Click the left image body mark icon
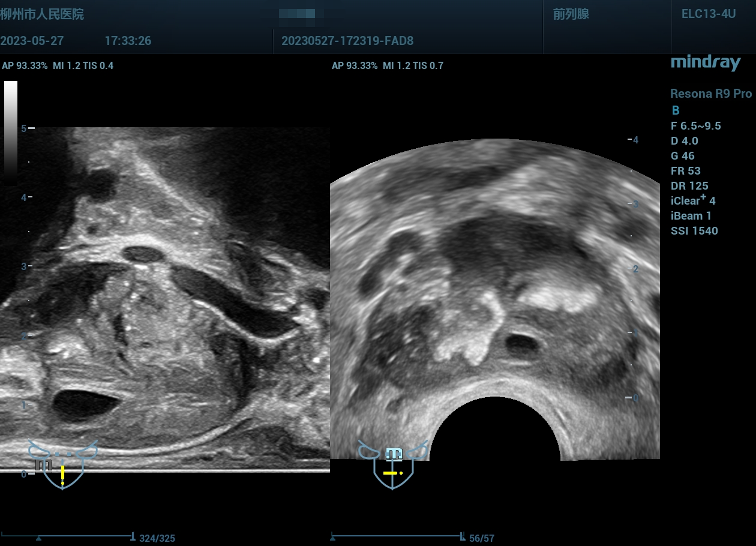The height and width of the screenshot is (546, 756). tap(62, 466)
